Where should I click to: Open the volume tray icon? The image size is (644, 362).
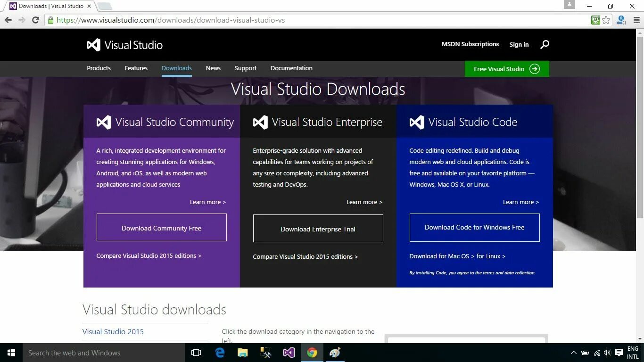pyautogui.click(x=607, y=353)
